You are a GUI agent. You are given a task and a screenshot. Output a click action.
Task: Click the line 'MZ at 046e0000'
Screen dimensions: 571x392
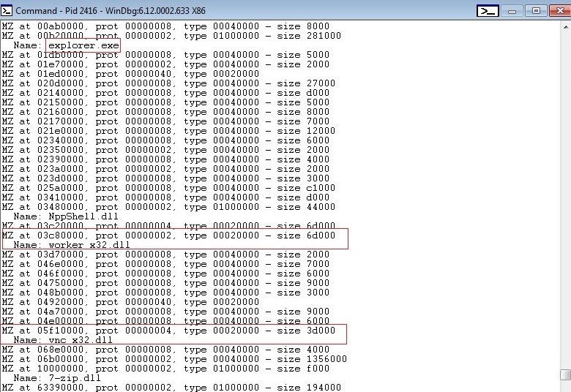[x=165, y=264]
